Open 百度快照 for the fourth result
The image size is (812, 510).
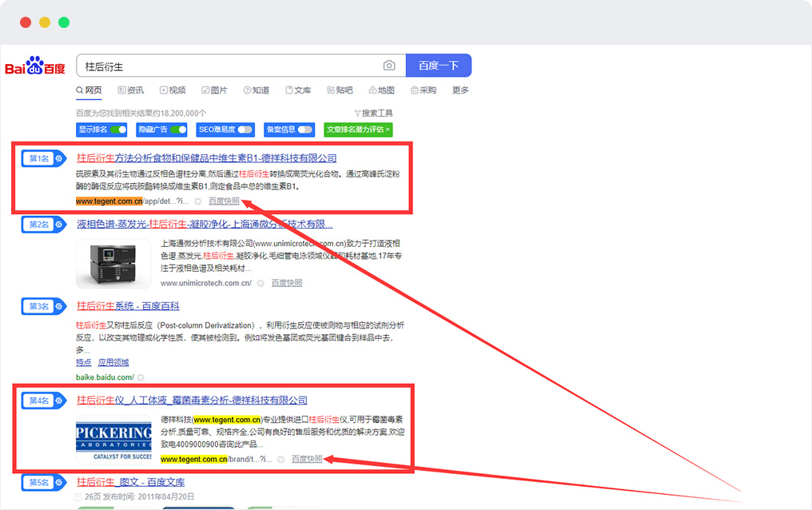coord(307,459)
